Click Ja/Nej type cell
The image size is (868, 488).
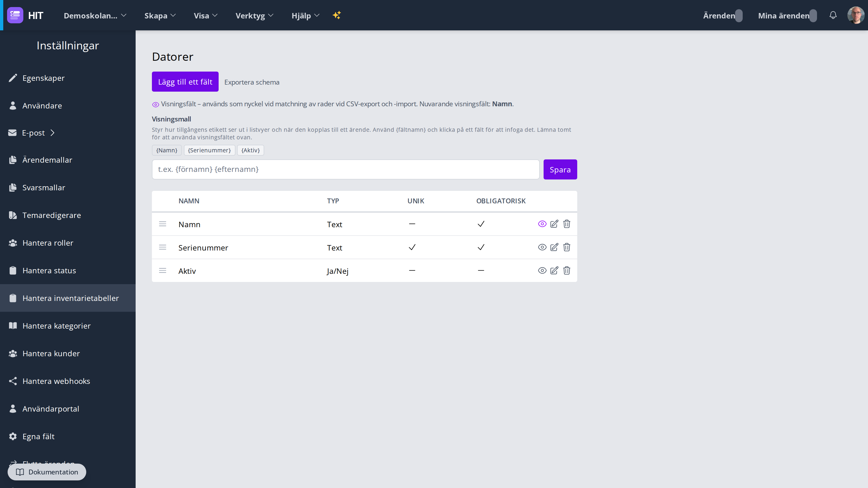pyautogui.click(x=338, y=271)
